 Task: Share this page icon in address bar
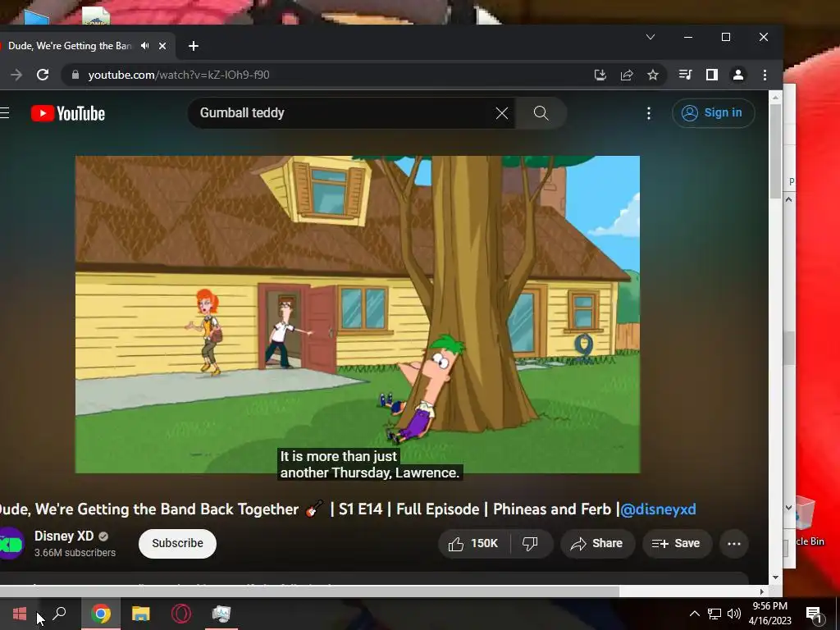pyautogui.click(x=627, y=75)
